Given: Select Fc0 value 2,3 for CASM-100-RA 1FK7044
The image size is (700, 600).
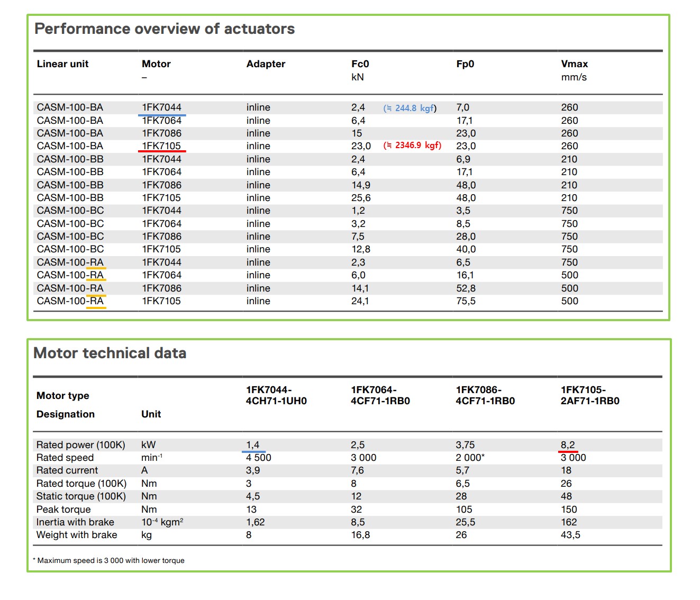Looking at the screenshot, I should click(358, 262).
